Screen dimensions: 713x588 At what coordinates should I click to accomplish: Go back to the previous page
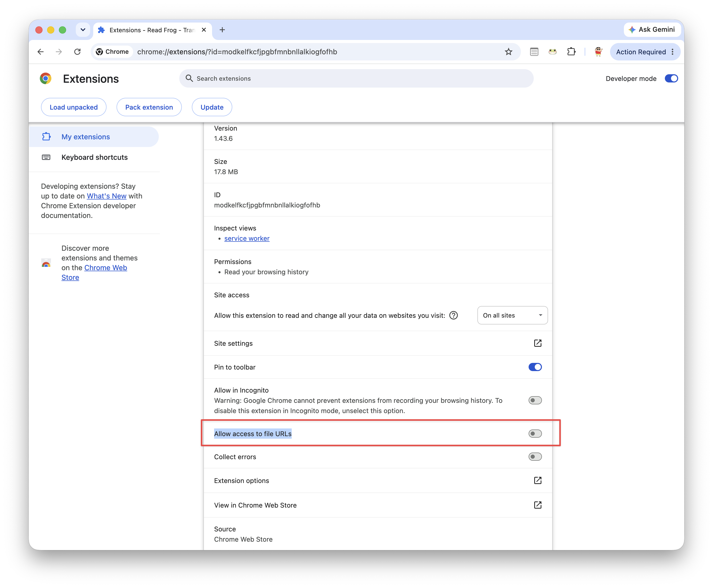41,51
